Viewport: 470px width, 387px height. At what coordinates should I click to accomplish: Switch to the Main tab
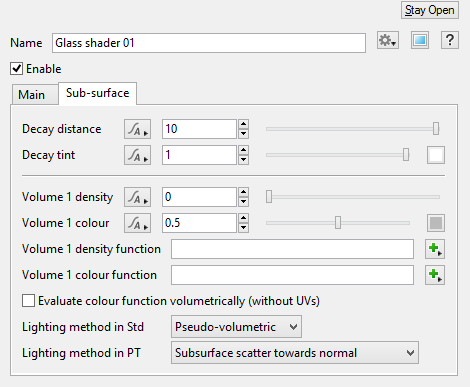click(32, 95)
